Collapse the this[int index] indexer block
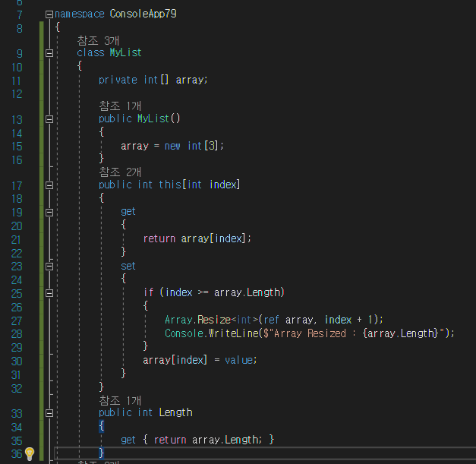 point(49,185)
